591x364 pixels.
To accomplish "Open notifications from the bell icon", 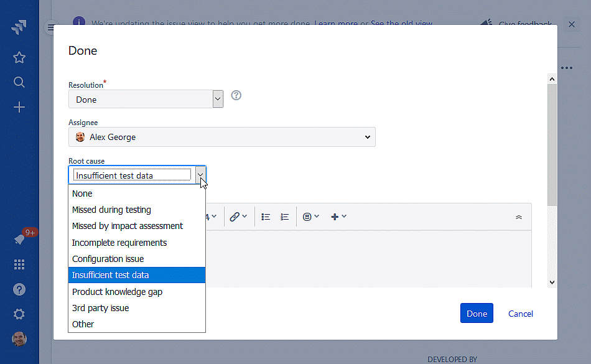I will 19,240.
